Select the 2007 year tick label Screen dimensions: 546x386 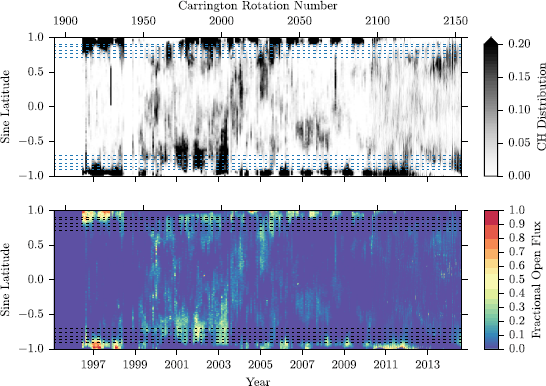pos(302,364)
